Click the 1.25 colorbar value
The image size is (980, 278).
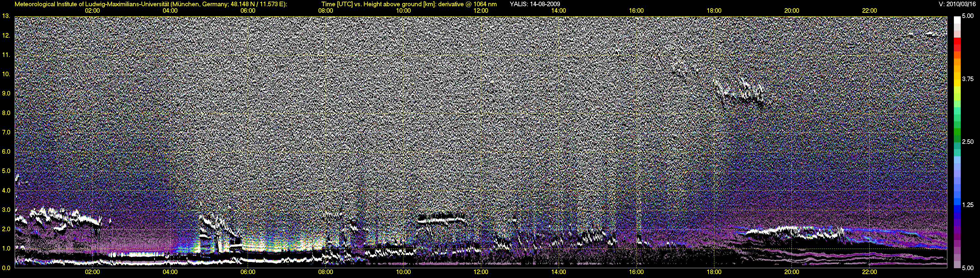(x=968, y=205)
